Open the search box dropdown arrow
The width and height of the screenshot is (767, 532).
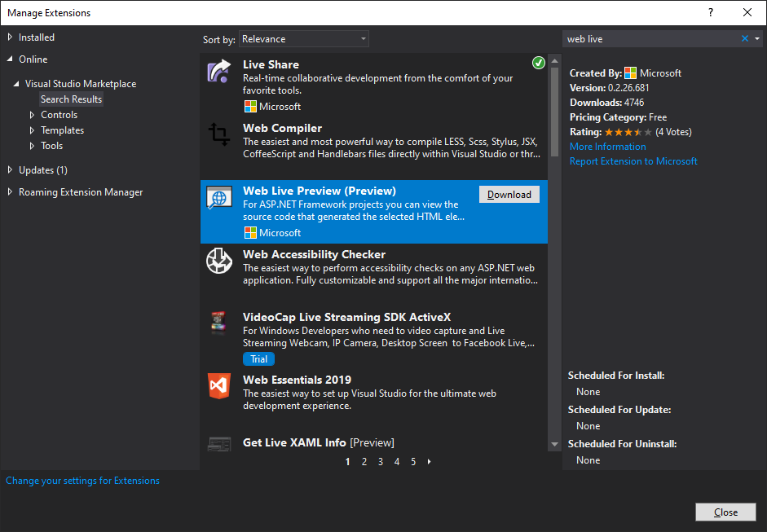coord(756,38)
